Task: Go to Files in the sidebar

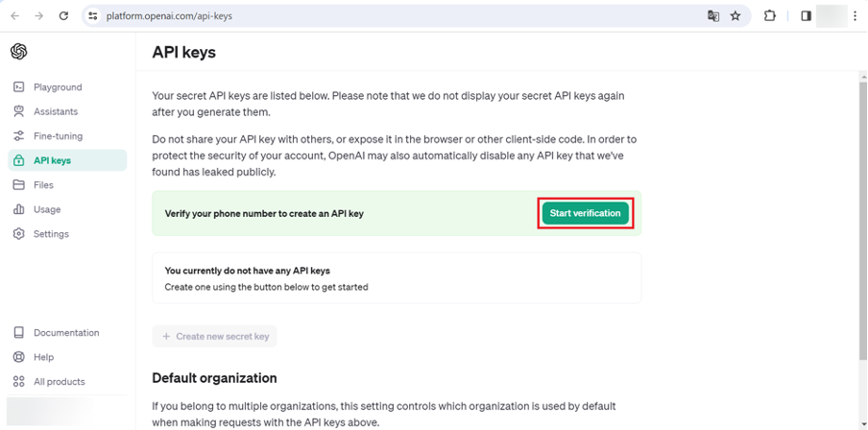Action: point(67,185)
